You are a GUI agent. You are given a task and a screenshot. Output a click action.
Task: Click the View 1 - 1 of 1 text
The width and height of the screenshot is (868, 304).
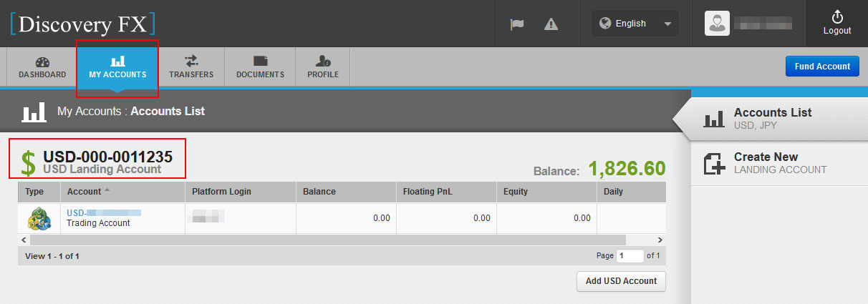pyautogui.click(x=52, y=256)
